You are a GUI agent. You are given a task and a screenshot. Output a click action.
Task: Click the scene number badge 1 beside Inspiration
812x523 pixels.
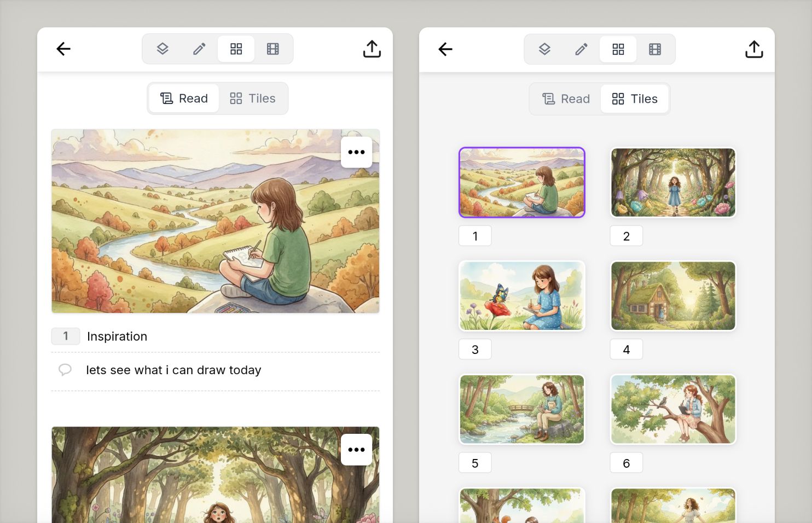(66, 336)
